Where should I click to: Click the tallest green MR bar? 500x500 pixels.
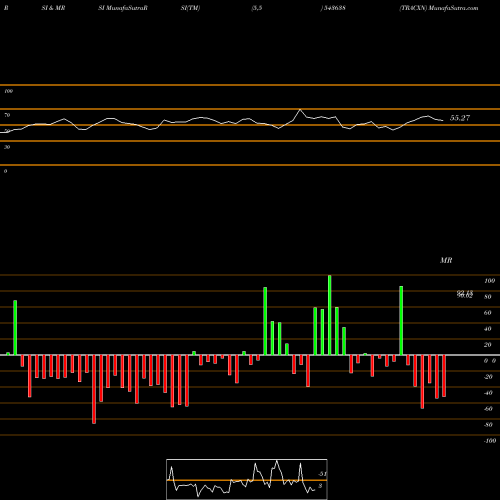tap(330, 315)
